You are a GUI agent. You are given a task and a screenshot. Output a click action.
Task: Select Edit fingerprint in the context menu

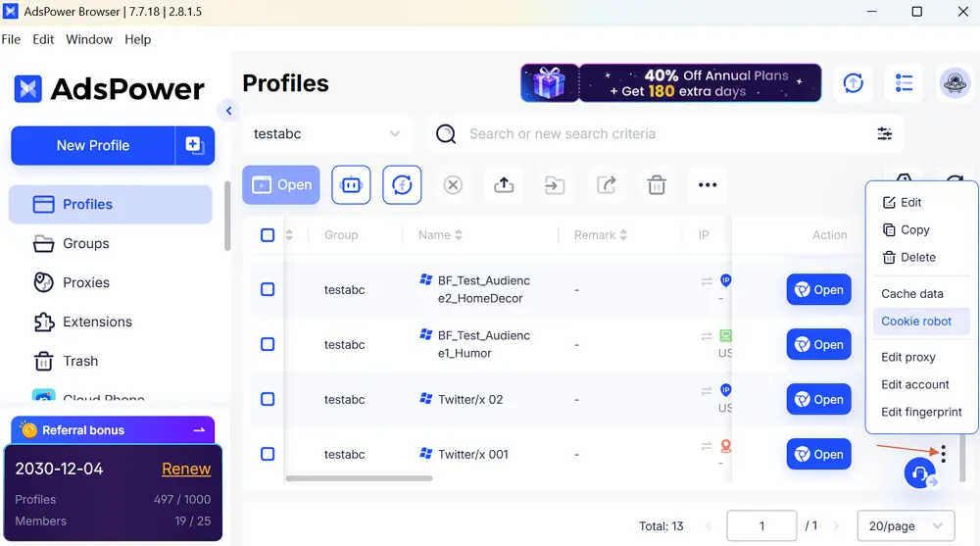(921, 412)
